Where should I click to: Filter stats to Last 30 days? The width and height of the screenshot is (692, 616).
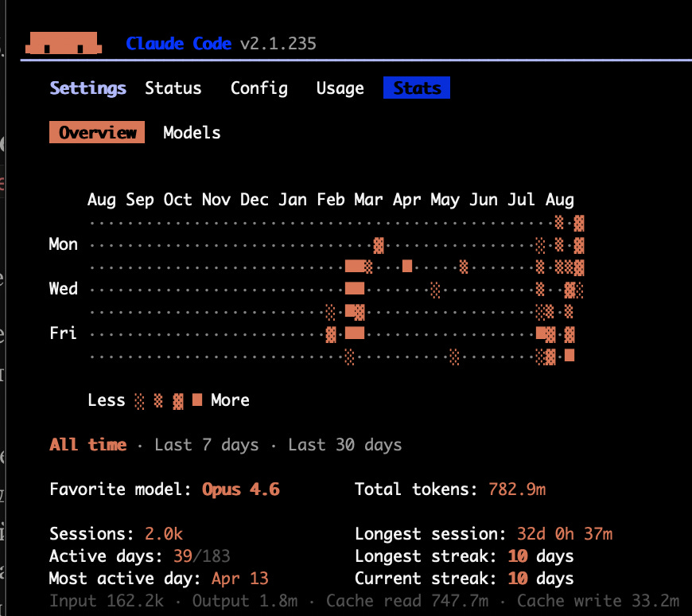(345, 445)
